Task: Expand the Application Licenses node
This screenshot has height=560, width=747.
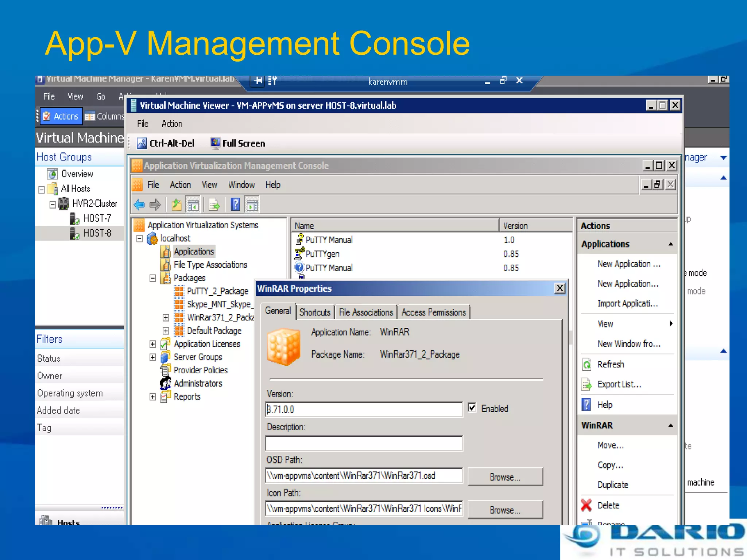Action: click(x=153, y=344)
